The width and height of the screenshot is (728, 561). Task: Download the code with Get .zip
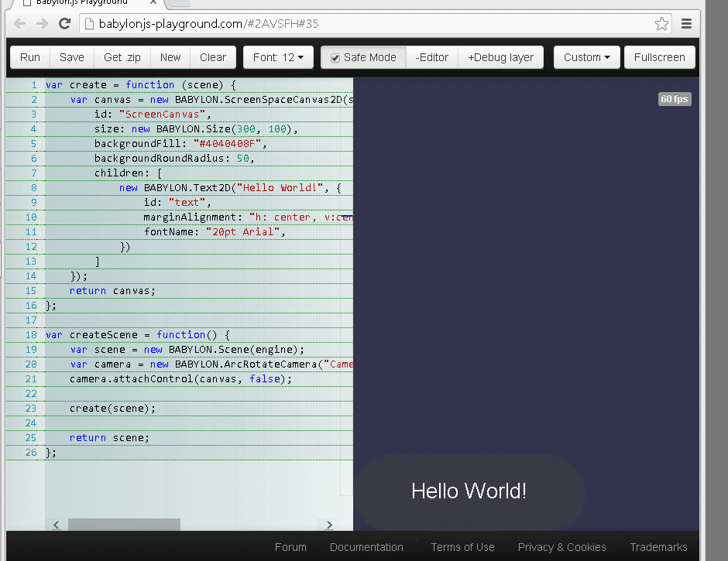pos(122,57)
